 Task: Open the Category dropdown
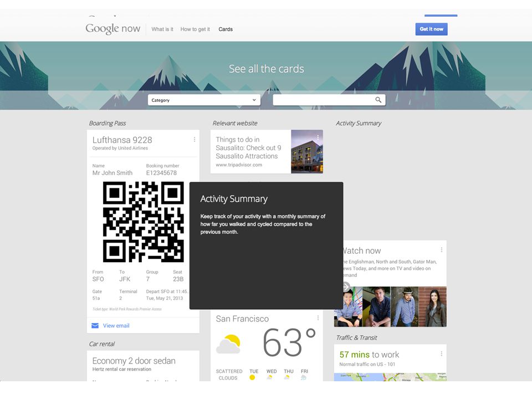[204, 100]
